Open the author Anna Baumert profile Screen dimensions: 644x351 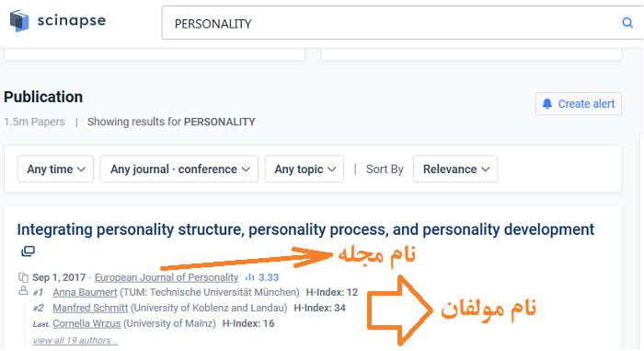(x=85, y=293)
